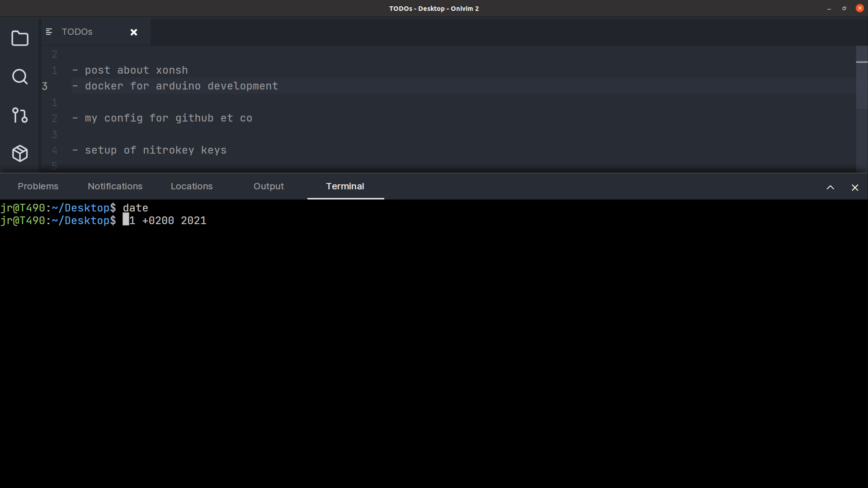Close the TODOs editor tab
The width and height of the screenshot is (868, 488).
(x=134, y=32)
